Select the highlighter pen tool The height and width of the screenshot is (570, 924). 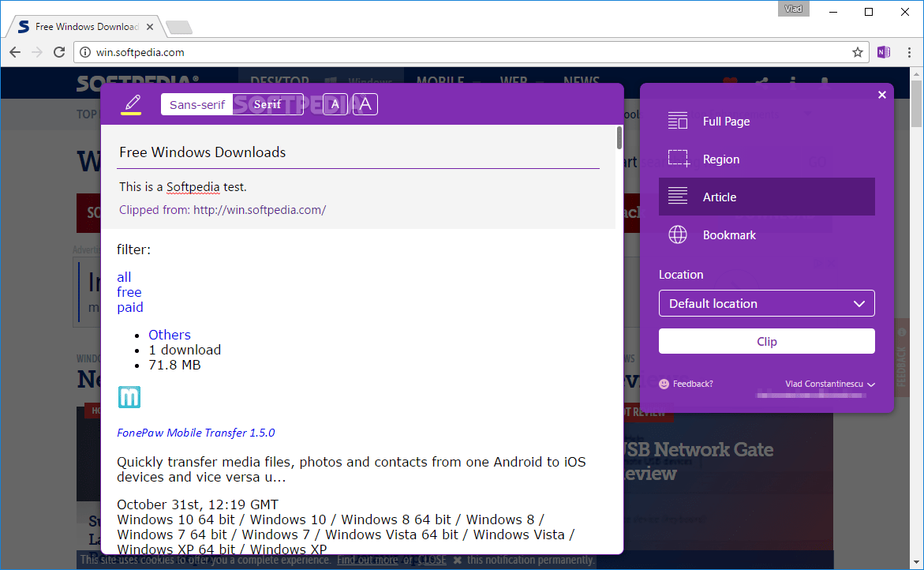132,104
